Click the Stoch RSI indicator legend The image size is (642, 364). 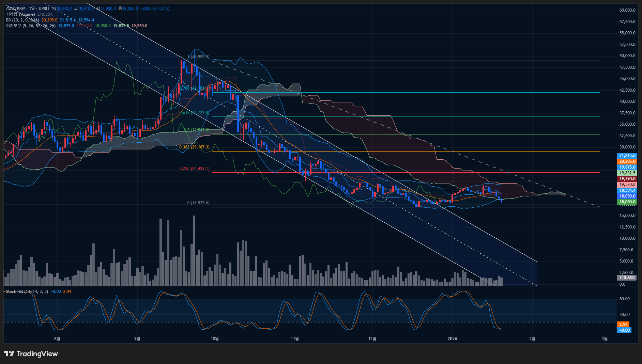pyautogui.click(x=27, y=291)
